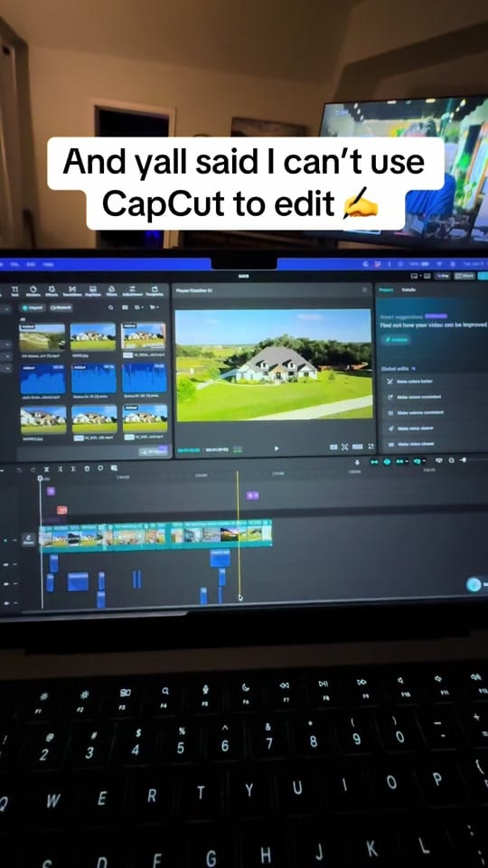
Task: Open the media sort dropdown
Action: (x=139, y=307)
